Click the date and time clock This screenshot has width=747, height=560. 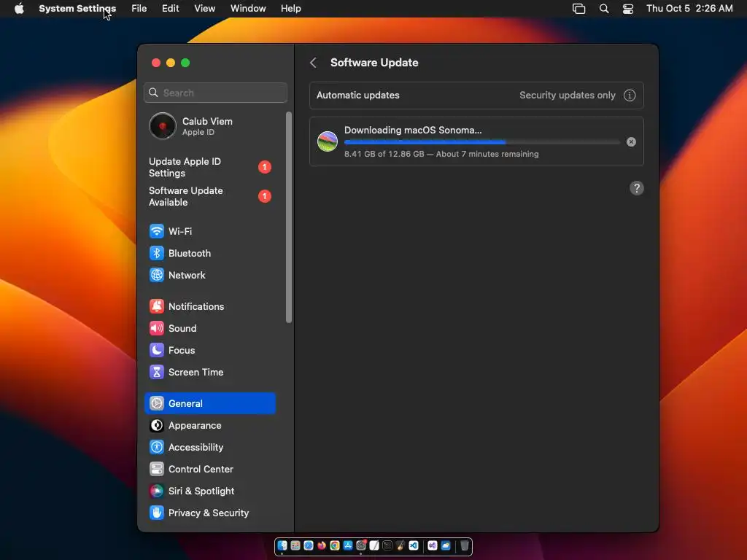(689, 9)
